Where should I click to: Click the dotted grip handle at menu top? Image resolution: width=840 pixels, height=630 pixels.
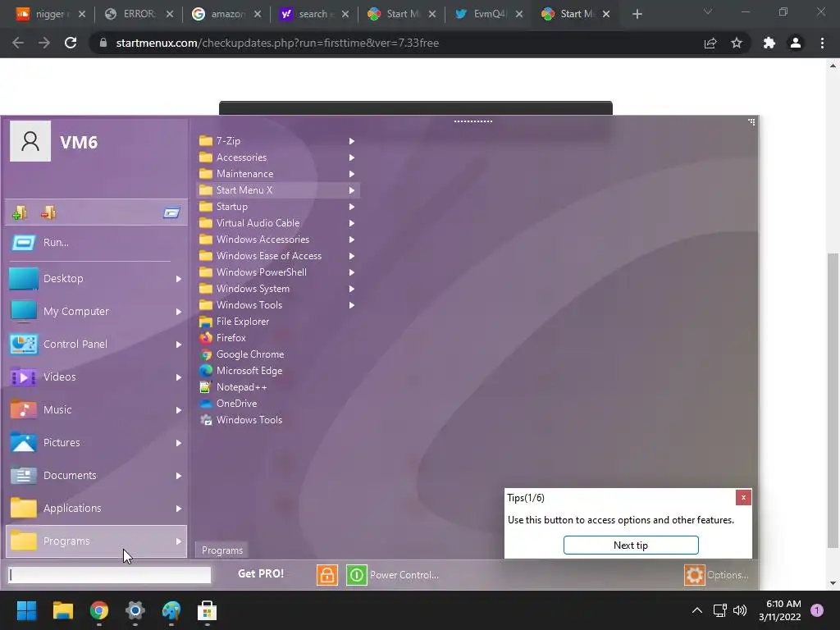click(473, 121)
